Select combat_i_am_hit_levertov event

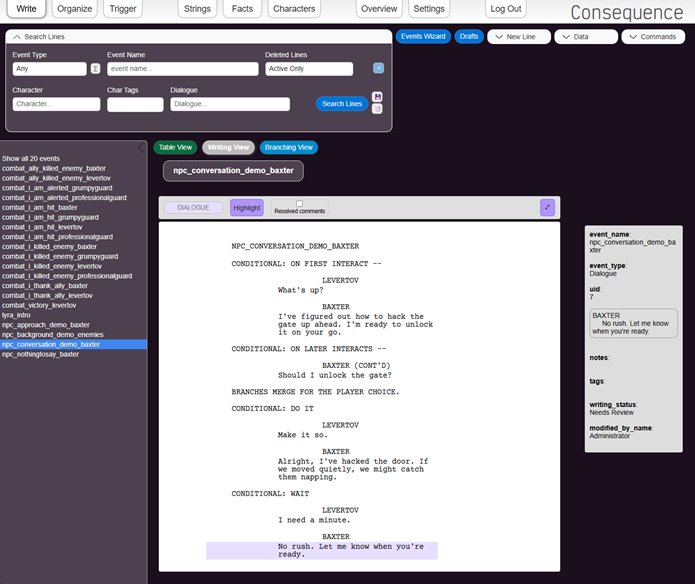42,227
